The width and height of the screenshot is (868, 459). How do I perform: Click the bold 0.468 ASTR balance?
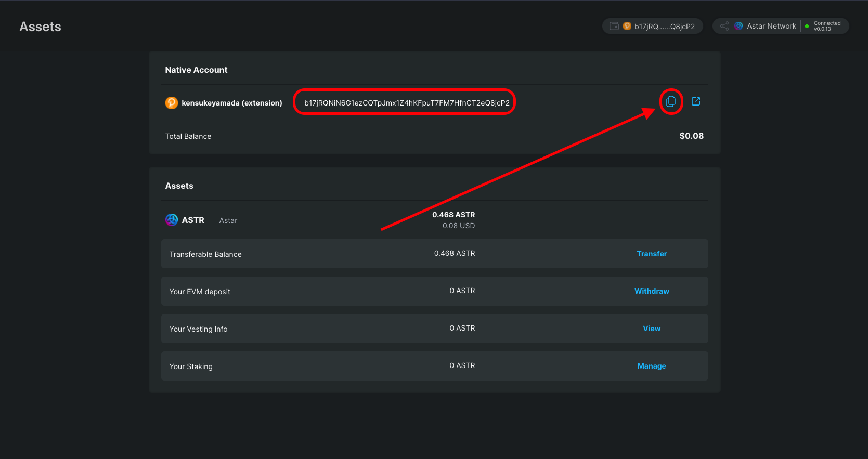click(454, 215)
